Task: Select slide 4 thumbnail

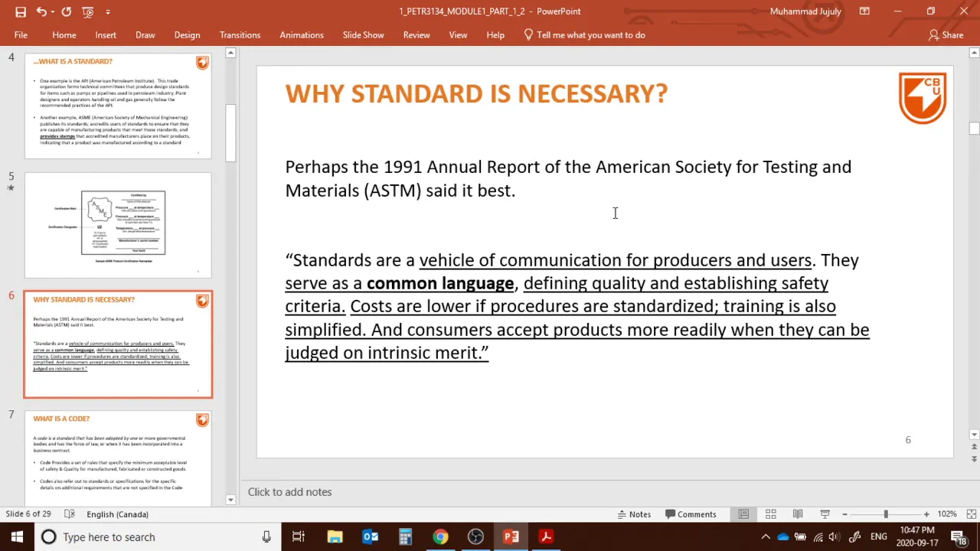Action: tap(118, 106)
